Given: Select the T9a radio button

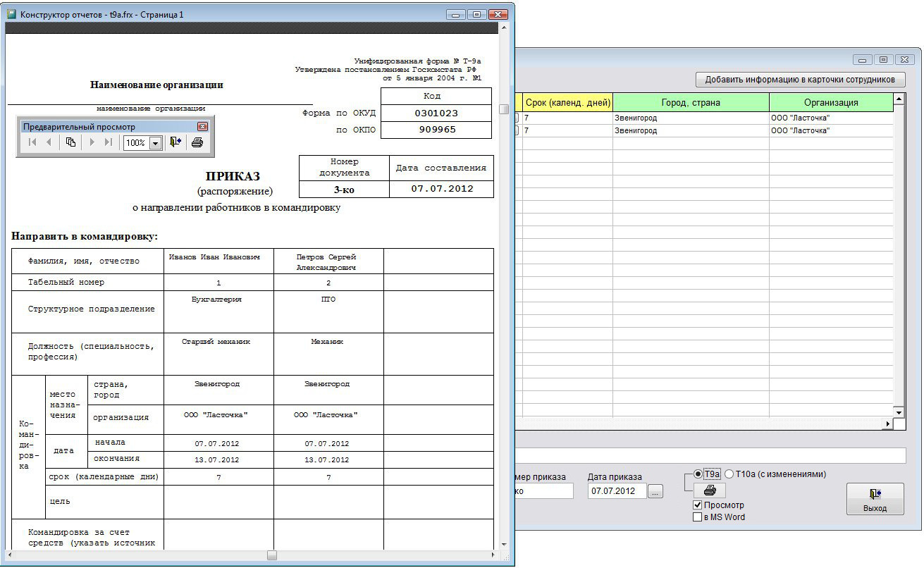Looking at the screenshot, I should pyautogui.click(x=698, y=474).
